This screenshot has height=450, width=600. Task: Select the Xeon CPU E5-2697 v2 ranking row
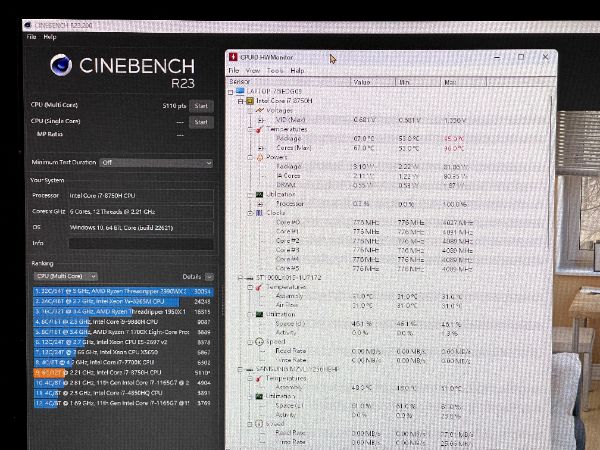pos(123,342)
